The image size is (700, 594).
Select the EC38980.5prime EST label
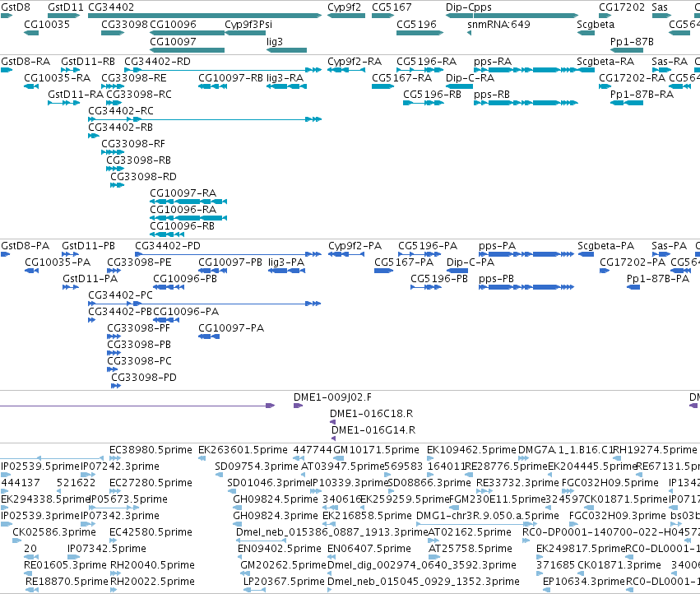(151, 450)
